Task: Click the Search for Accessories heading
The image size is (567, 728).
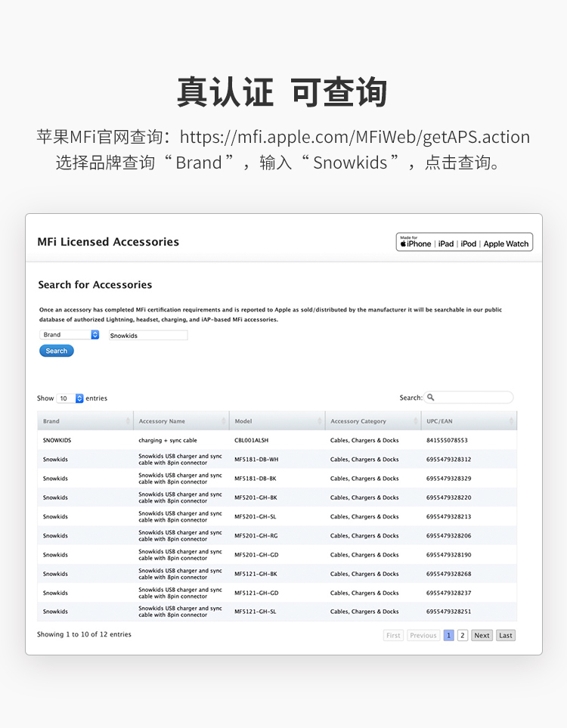Action: pos(95,284)
